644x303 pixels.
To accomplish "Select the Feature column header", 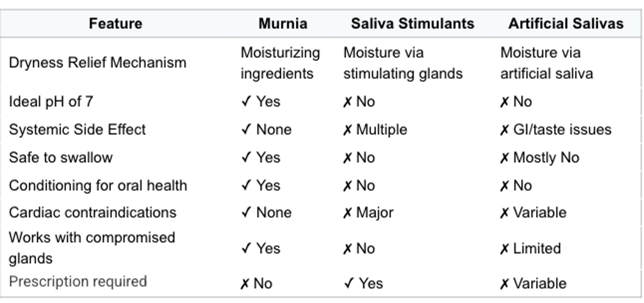I will tap(115, 24).
